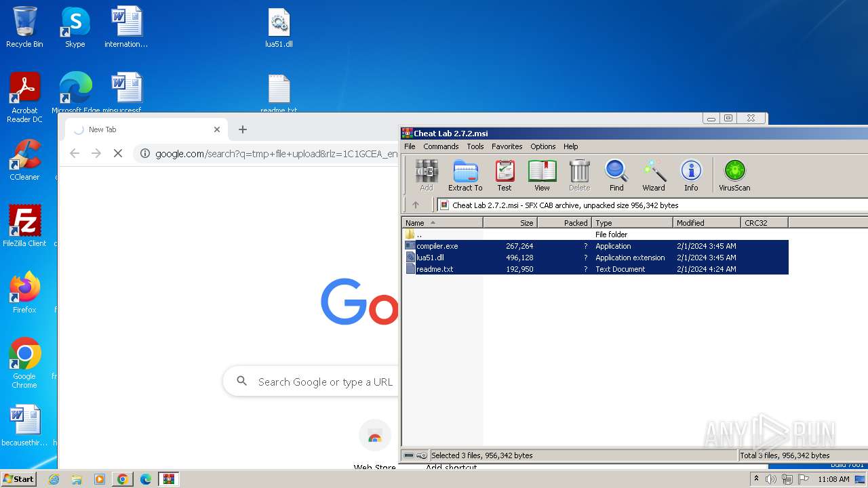Image resolution: width=868 pixels, height=488 pixels.
Task: Launch the Wizard tool
Action: tap(654, 176)
